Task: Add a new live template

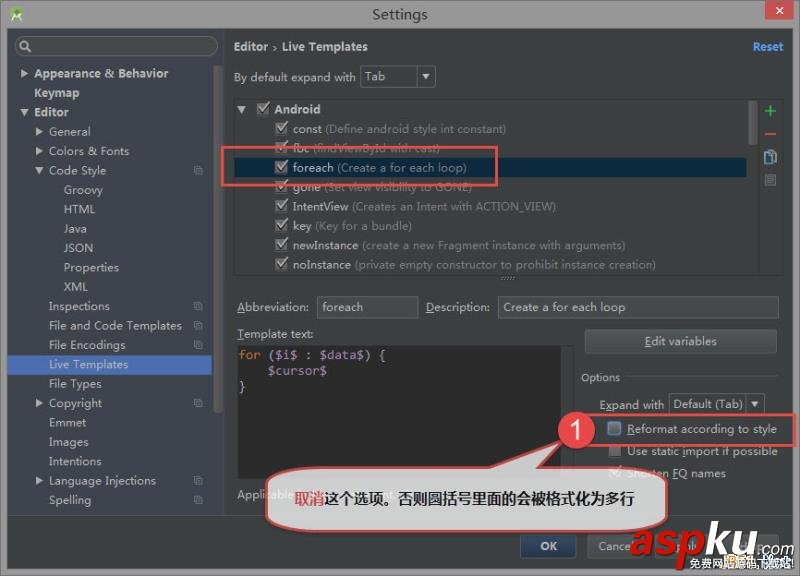Action: pyautogui.click(x=770, y=110)
